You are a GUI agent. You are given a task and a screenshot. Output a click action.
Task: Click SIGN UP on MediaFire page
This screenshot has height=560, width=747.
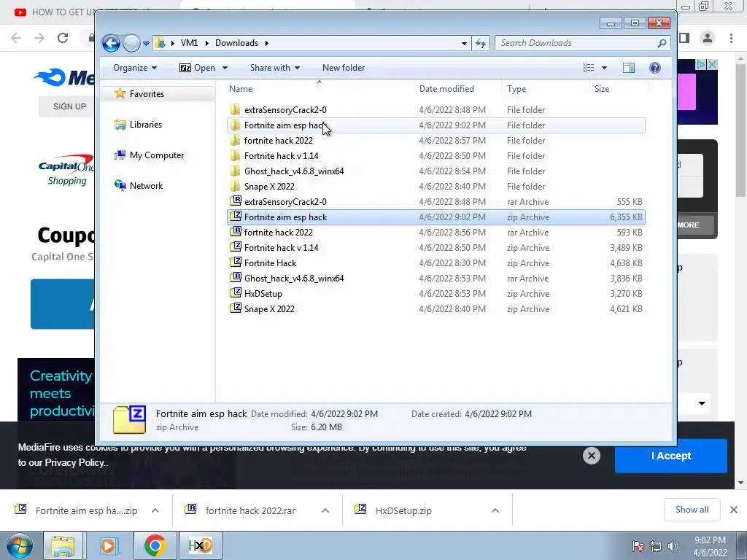[69, 106]
